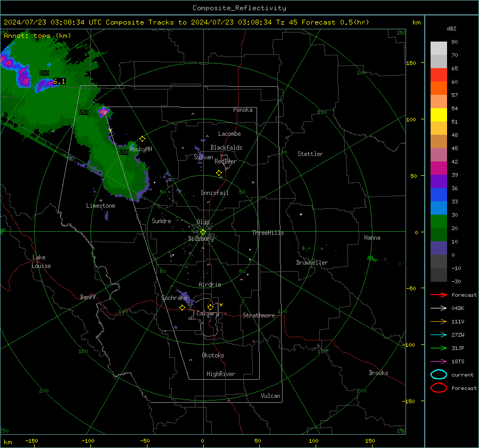This screenshot has height=448, width=479.
Task: Click the Strathmore label on map
Action: (x=259, y=315)
